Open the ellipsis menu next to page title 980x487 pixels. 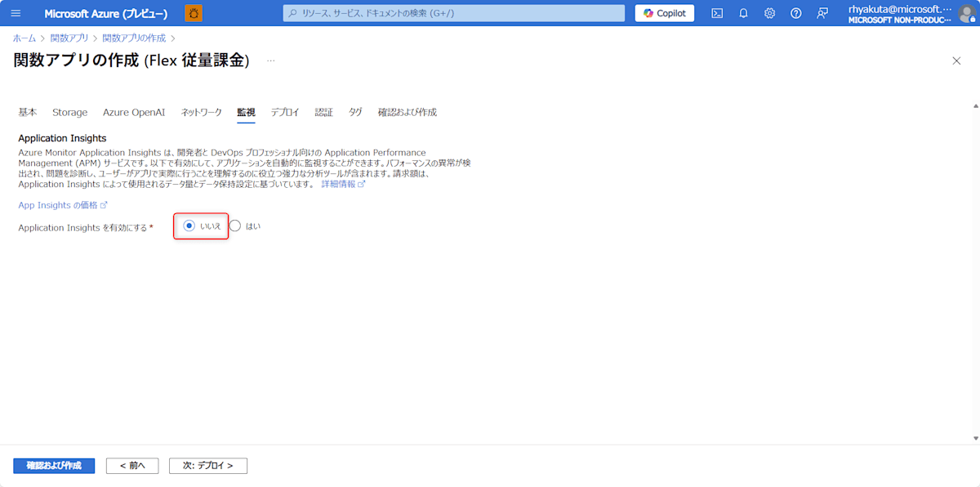pos(271,60)
